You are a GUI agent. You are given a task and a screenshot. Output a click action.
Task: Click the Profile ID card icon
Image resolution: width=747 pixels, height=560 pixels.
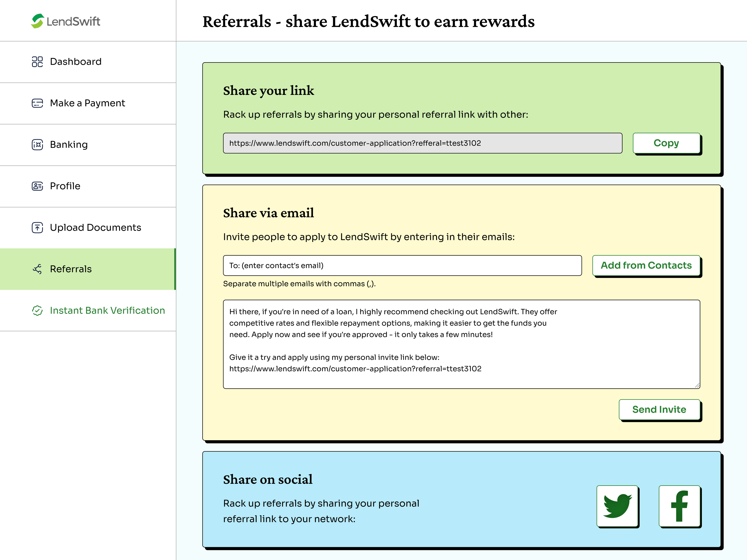[37, 186]
